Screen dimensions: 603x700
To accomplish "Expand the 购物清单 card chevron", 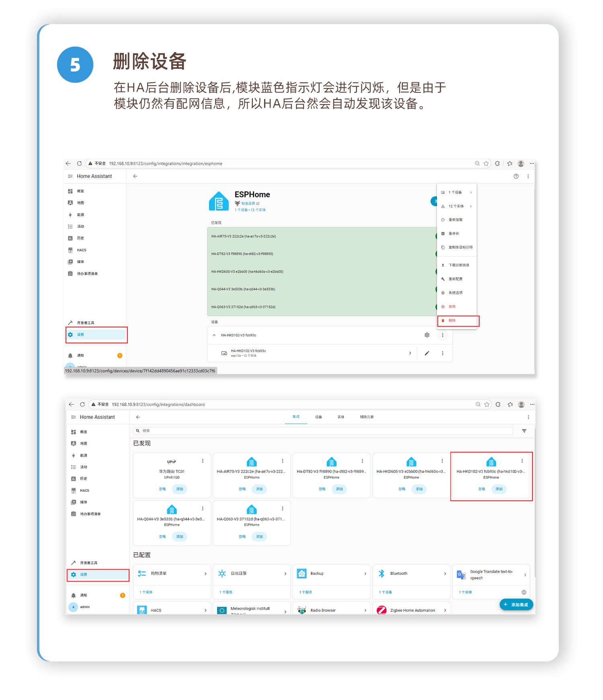I will click(205, 574).
